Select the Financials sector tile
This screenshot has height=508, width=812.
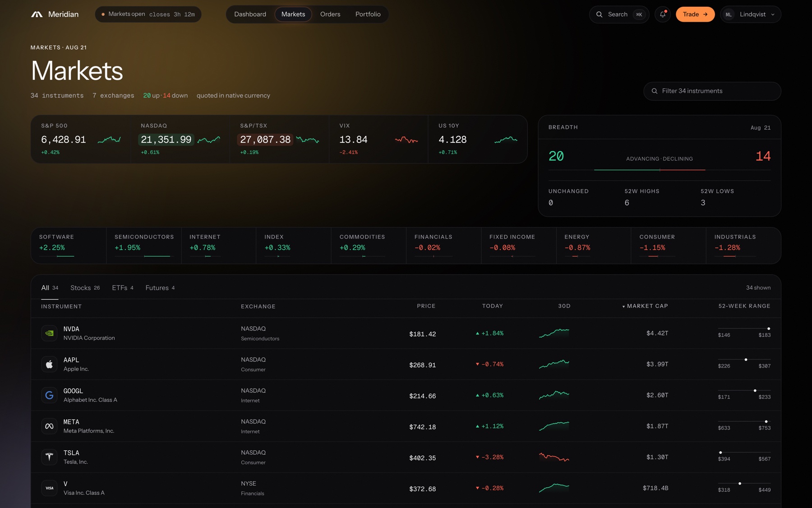point(443,246)
